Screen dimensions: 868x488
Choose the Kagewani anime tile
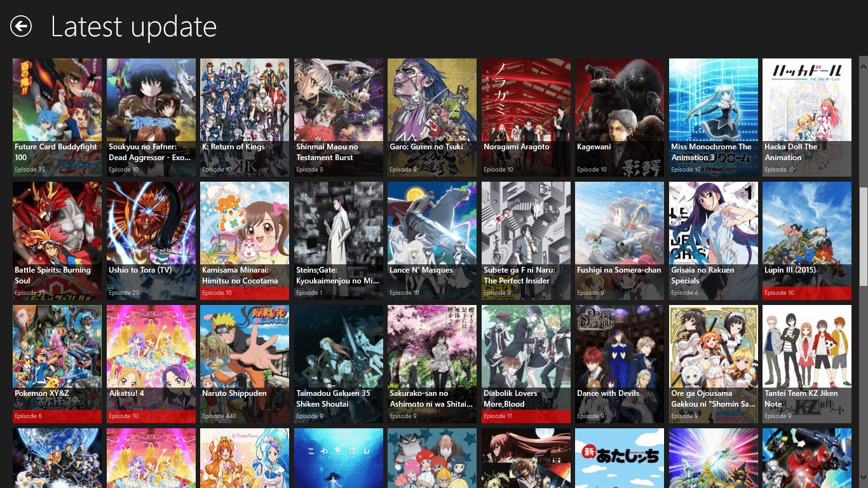pos(620,118)
